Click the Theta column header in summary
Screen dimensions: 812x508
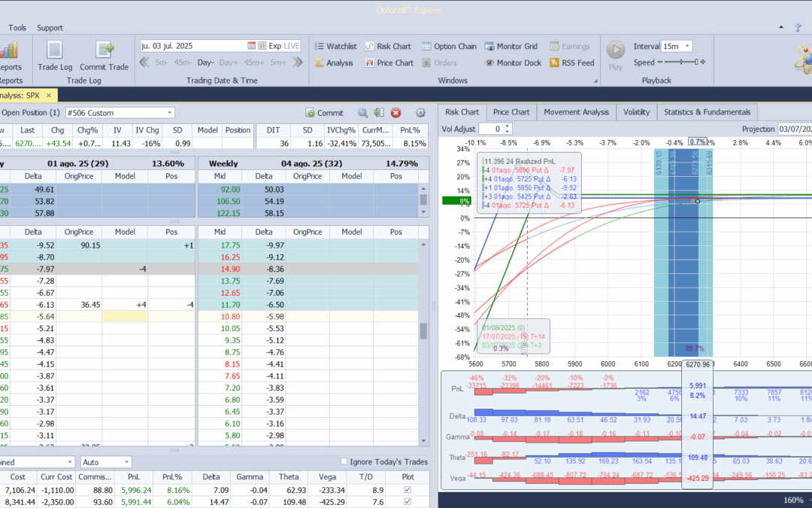(289, 477)
